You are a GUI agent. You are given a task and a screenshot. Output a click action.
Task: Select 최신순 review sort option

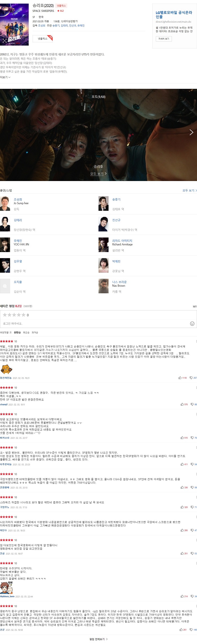[x=26, y=332]
